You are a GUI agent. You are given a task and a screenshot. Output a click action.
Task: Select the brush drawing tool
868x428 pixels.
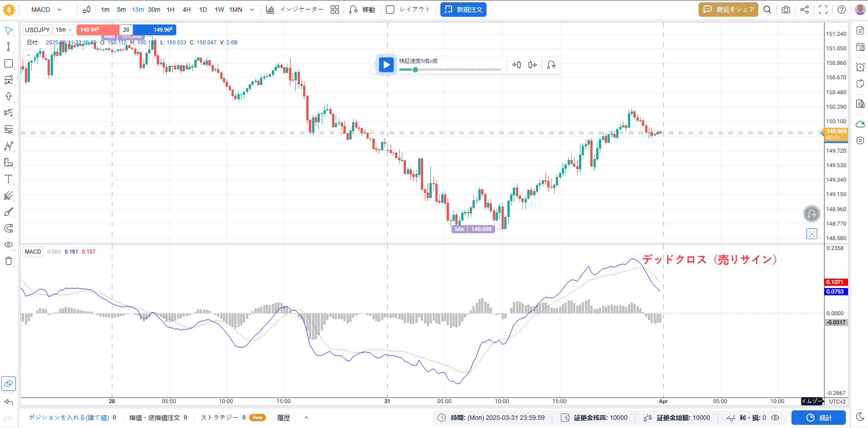click(8, 212)
